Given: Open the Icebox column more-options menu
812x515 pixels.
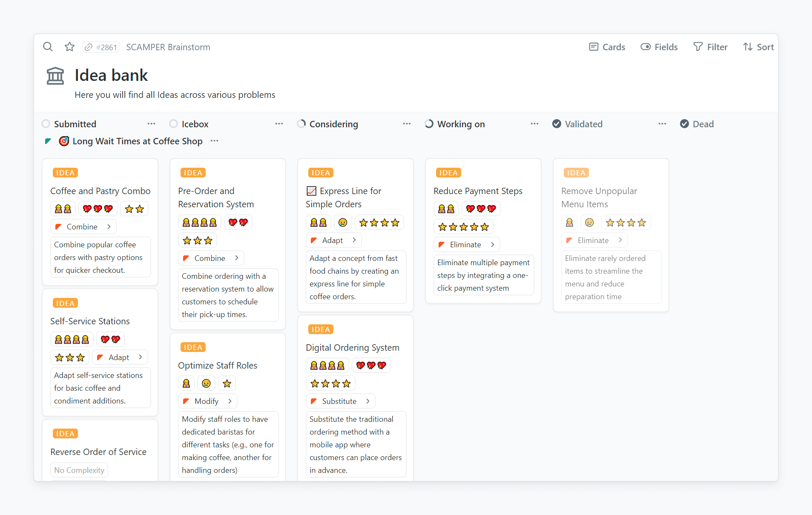Looking at the screenshot, I should (279, 124).
